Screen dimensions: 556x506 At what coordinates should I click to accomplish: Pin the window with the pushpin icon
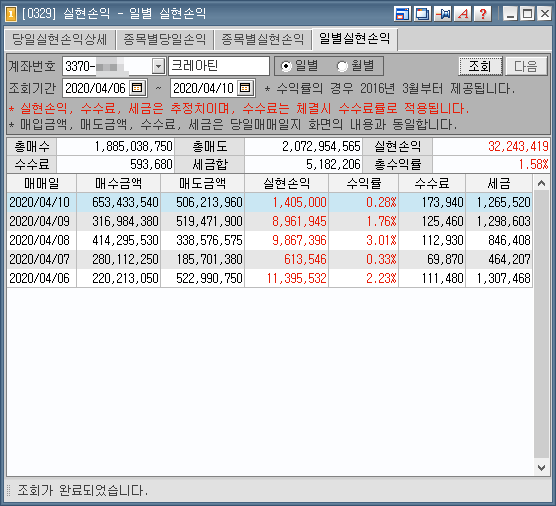click(x=443, y=14)
